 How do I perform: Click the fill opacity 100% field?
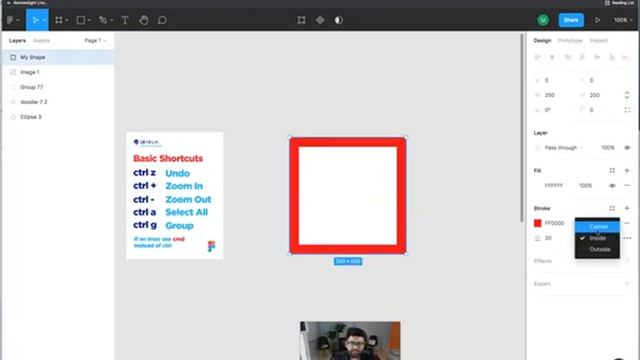pos(585,186)
